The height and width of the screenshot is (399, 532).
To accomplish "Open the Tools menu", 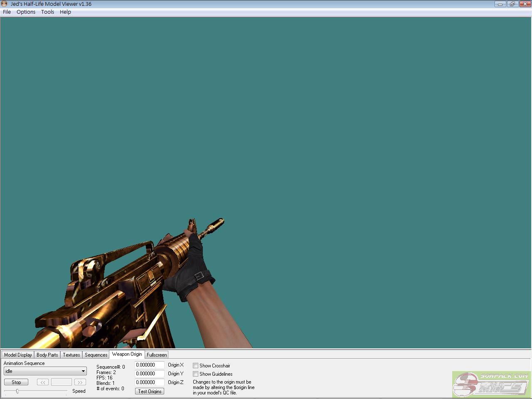I will [x=47, y=12].
